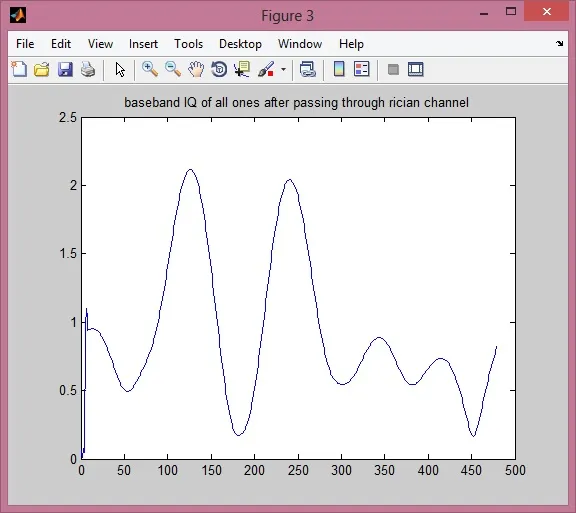The image size is (576, 513).
Task: Click the x-axis tick label 250
Action: [298, 470]
